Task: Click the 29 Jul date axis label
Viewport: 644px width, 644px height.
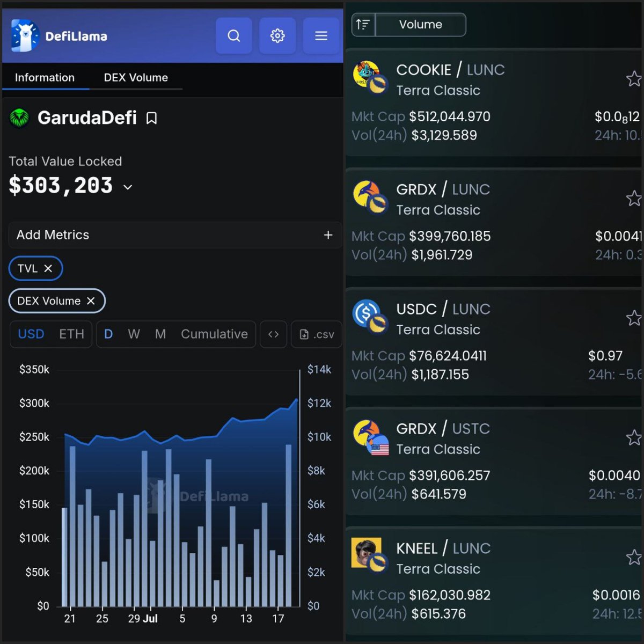Action: point(143,619)
